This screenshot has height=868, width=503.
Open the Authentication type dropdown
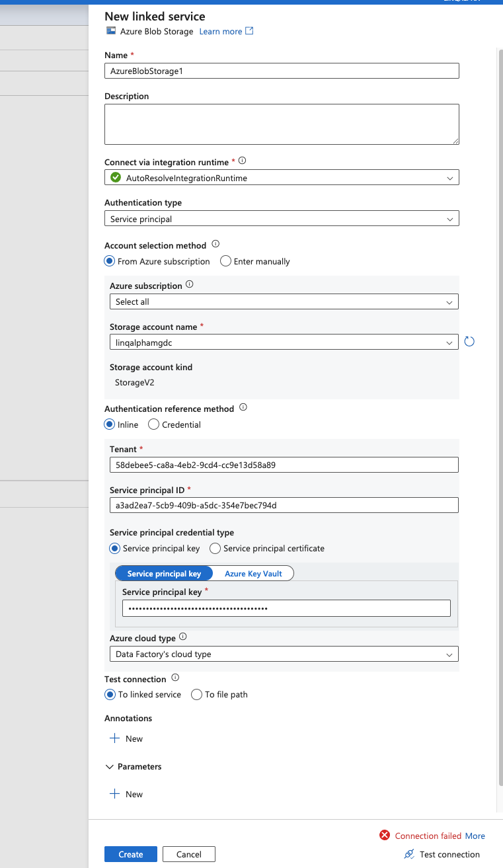(x=282, y=219)
